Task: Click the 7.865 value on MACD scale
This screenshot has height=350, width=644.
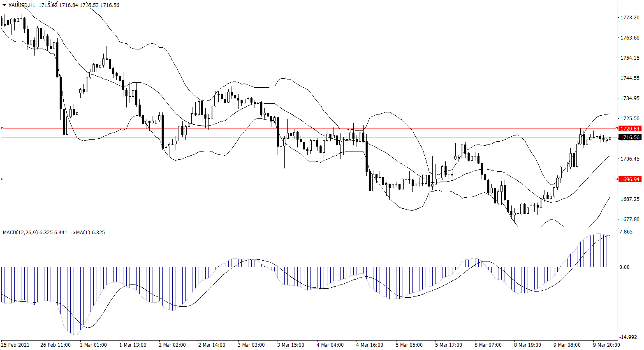Action: (625, 232)
